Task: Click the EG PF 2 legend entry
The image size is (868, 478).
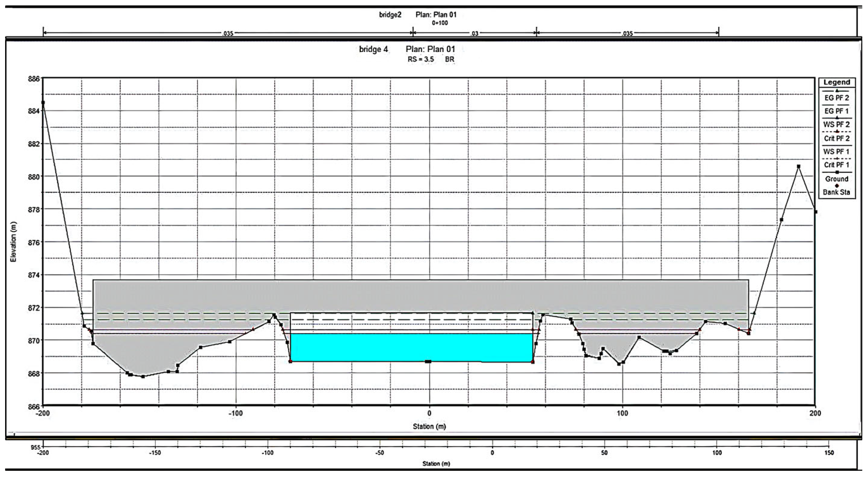Action: click(836, 98)
